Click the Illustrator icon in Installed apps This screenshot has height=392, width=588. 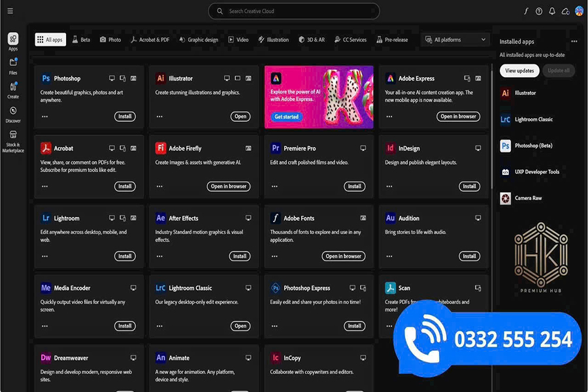[505, 93]
